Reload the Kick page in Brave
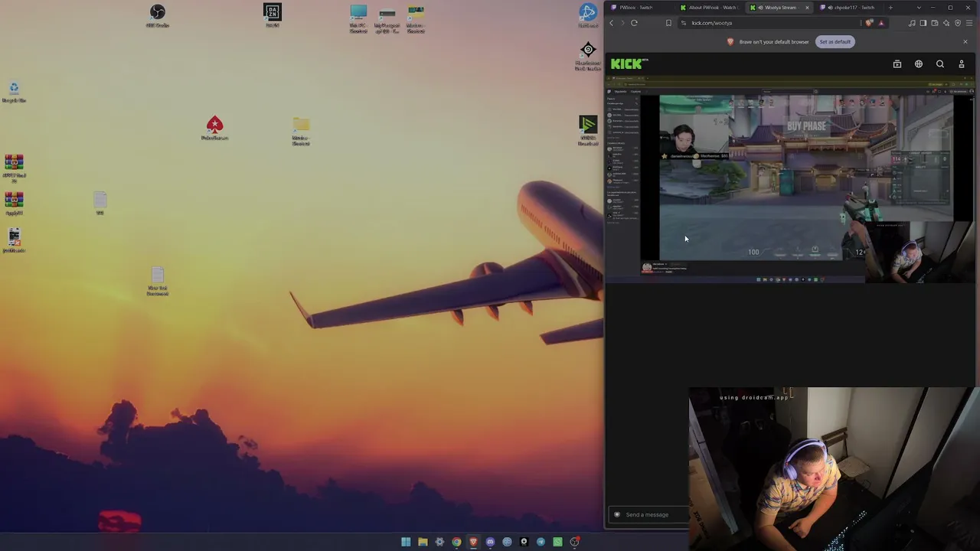 coord(634,23)
